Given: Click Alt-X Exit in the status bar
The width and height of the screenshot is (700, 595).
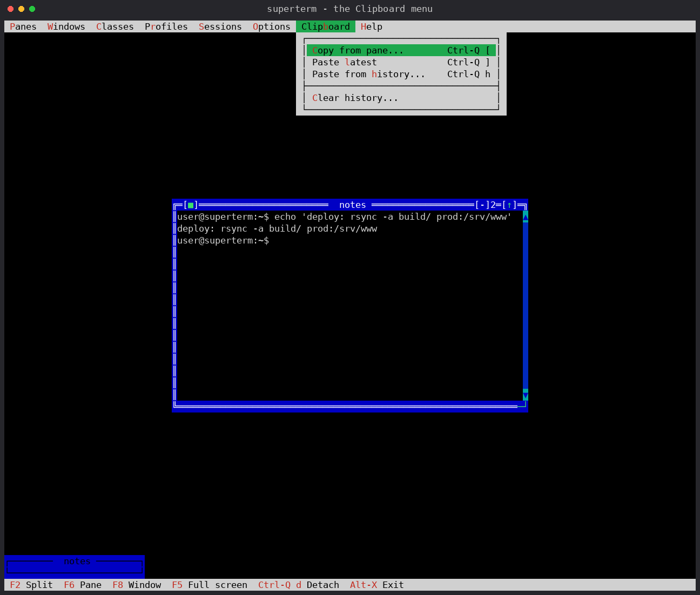Looking at the screenshot, I should (377, 585).
